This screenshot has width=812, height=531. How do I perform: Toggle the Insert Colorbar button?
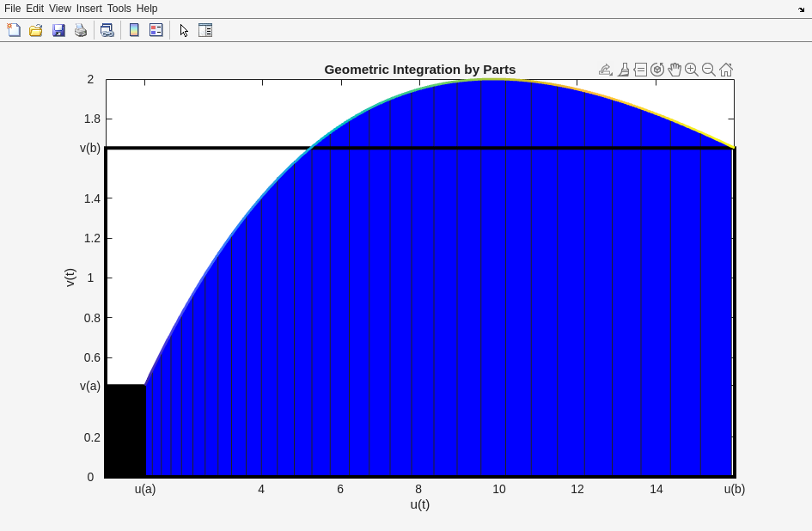pyautogui.click(x=134, y=30)
